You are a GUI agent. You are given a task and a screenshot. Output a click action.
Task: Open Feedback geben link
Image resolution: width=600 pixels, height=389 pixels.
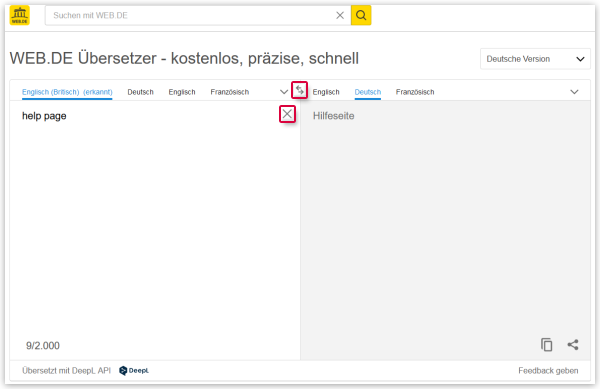tap(548, 371)
